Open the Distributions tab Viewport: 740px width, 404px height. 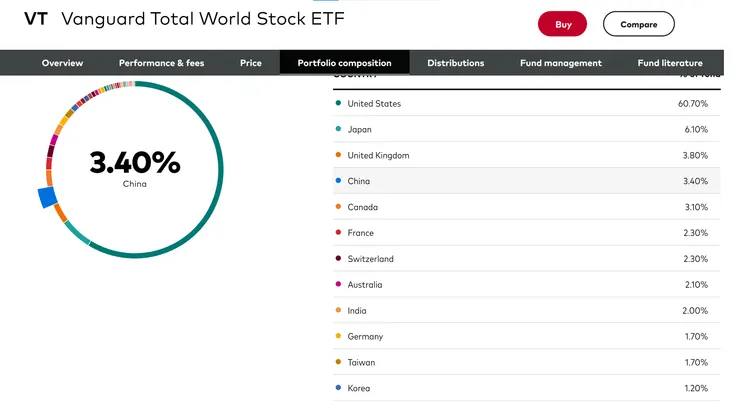click(x=455, y=63)
